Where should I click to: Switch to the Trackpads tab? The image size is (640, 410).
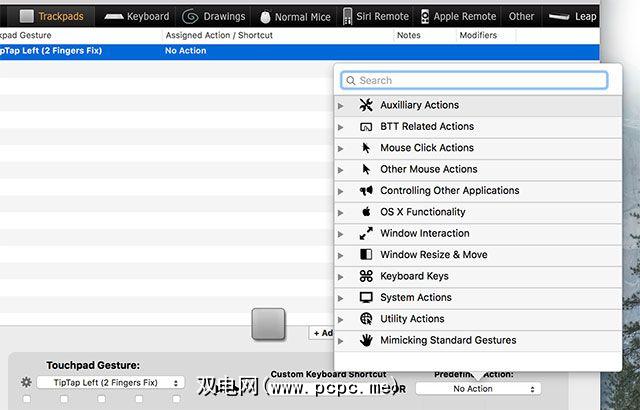tap(51, 16)
